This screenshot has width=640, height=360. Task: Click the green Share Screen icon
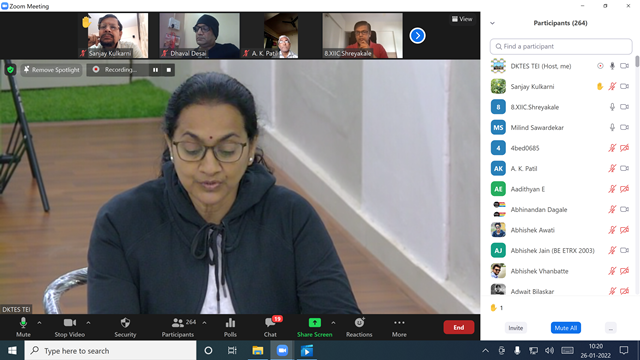pyautogui.click(x=314, y=323)
